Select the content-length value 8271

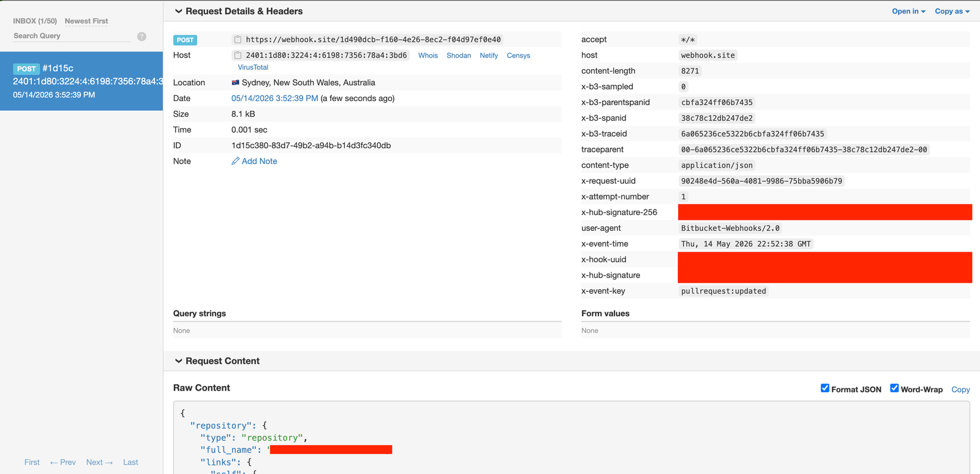coord(690,71)
